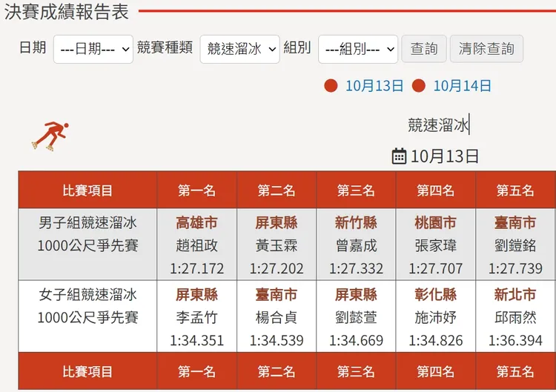556x392 pixels.
Task: Click athlete name 施沛妤
Action: (436, 318)
